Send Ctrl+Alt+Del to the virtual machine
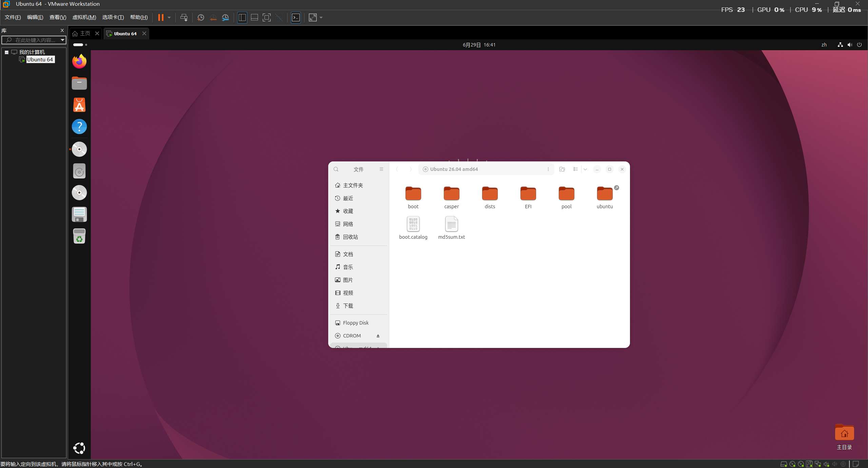 [184, 18]
